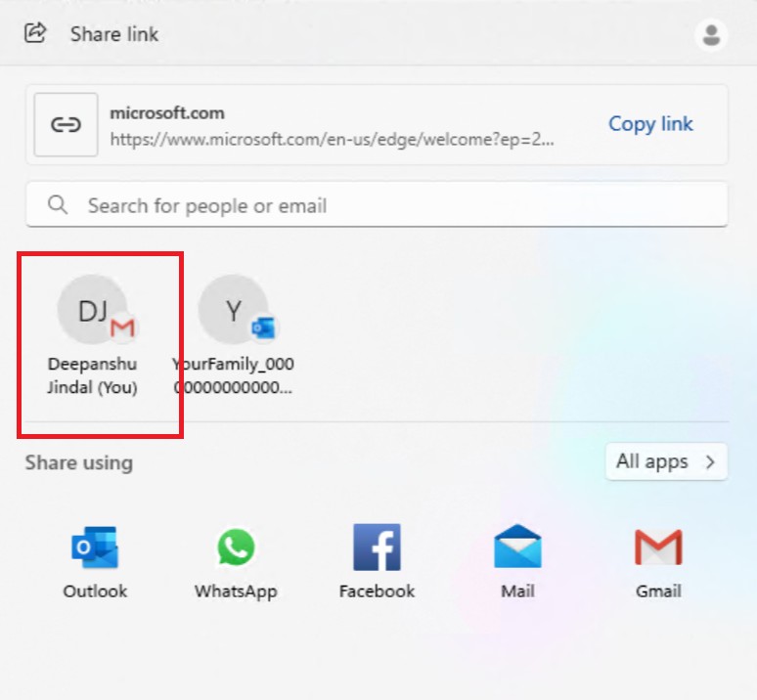Click the magnifier icon in the search box
The width and height of the screenshot is (757, 700).
click(x=58, y=205)
